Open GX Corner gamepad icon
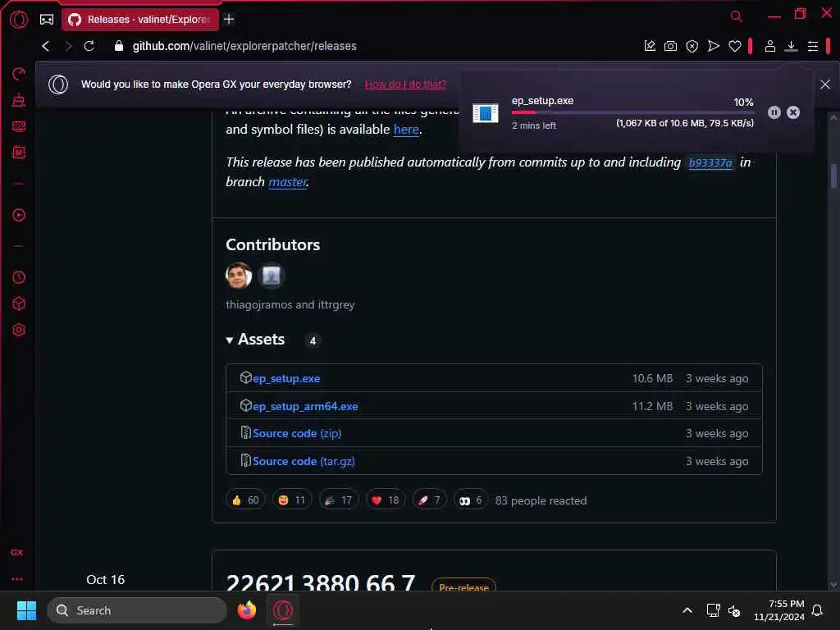This screenshot has width=840, height=630. coord(47,20)
